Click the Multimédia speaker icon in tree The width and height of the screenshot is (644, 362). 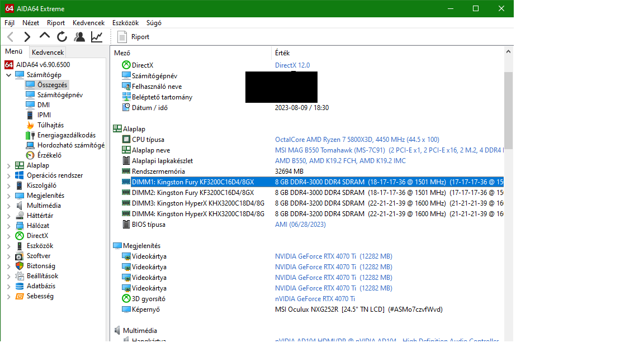coord(20,206)
